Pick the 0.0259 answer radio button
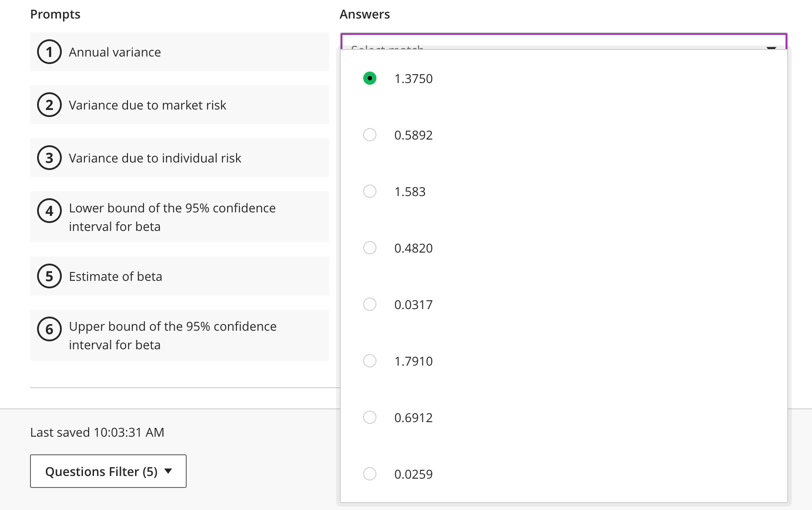This screenshot has height=510, width=812. (x=370, y=474)
